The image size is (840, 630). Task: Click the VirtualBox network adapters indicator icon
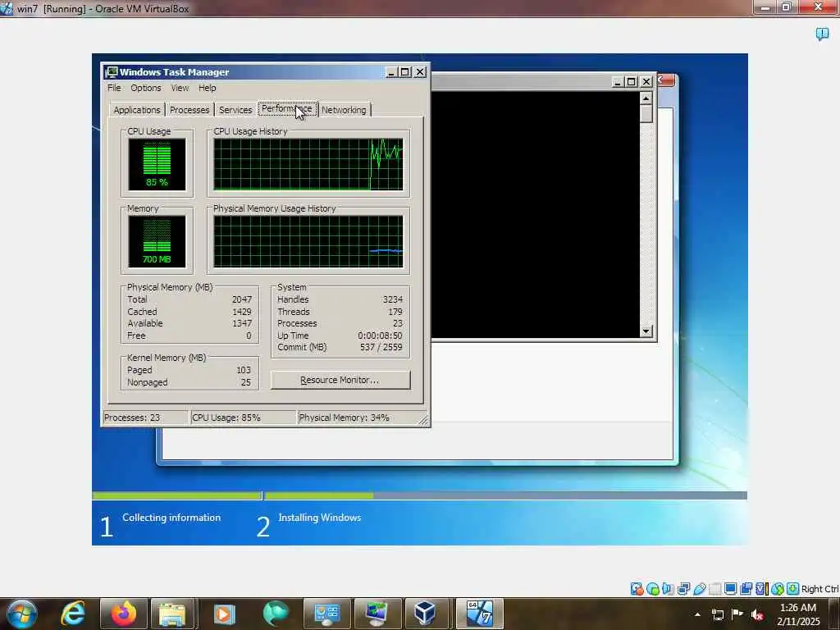[x=683, y=589]
